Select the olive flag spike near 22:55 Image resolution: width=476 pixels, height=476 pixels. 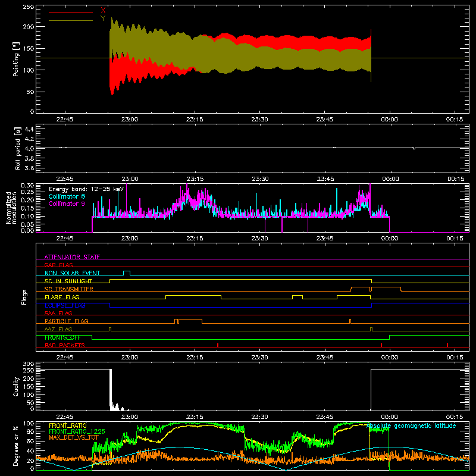[x=110, y=330]
